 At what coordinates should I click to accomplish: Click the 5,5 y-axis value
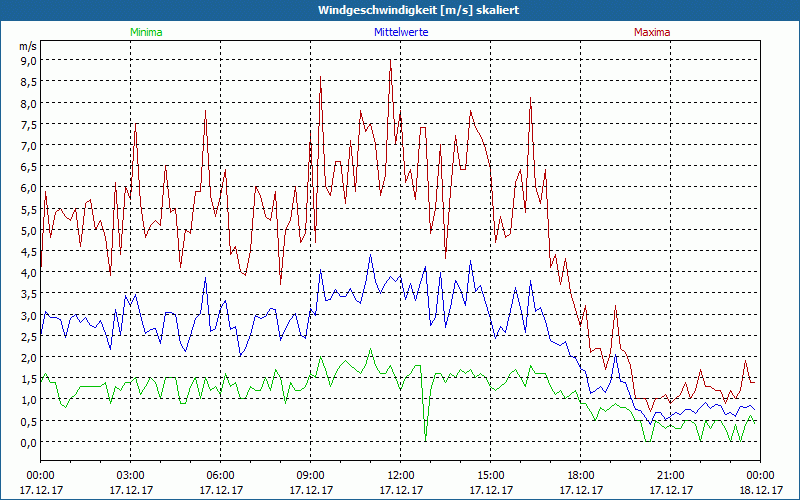point(28,209)
